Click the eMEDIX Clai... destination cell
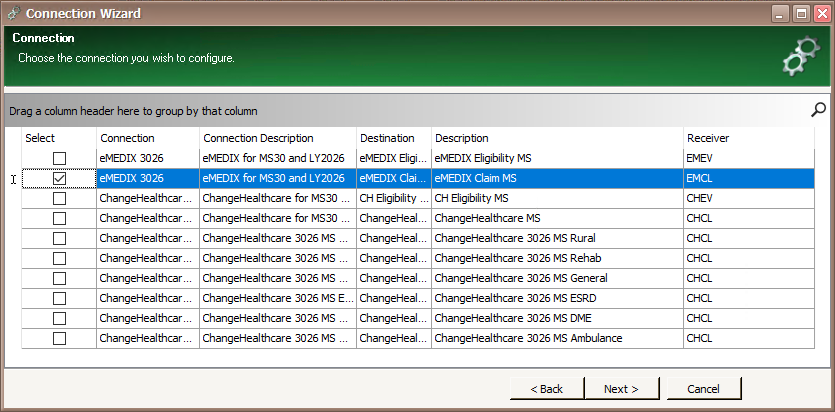This screenshot has width=835, height=412. pyautogui.click(x=394, y=178)
